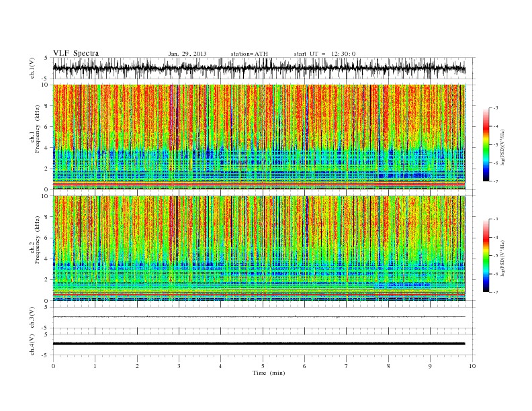Click the "start UT = 12:30:0" header text
This screenshot has width=532, height=411.
[x=324, y=54]
